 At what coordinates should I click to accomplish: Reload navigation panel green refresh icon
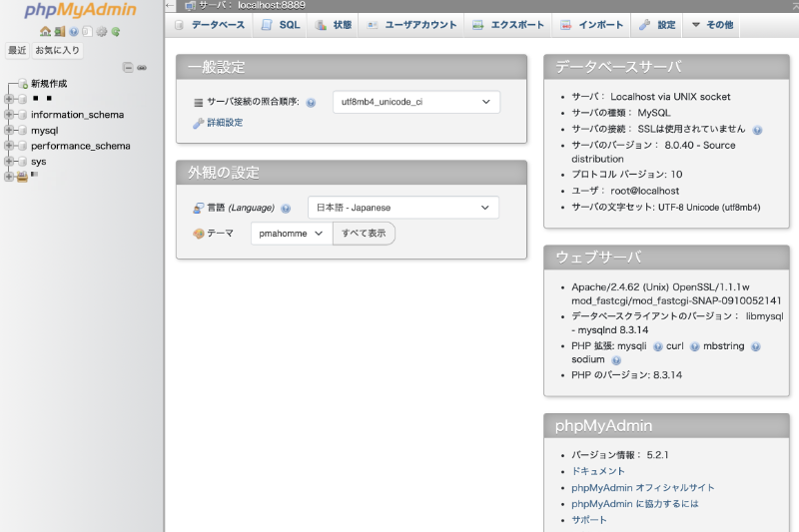[x=116, y=32]
